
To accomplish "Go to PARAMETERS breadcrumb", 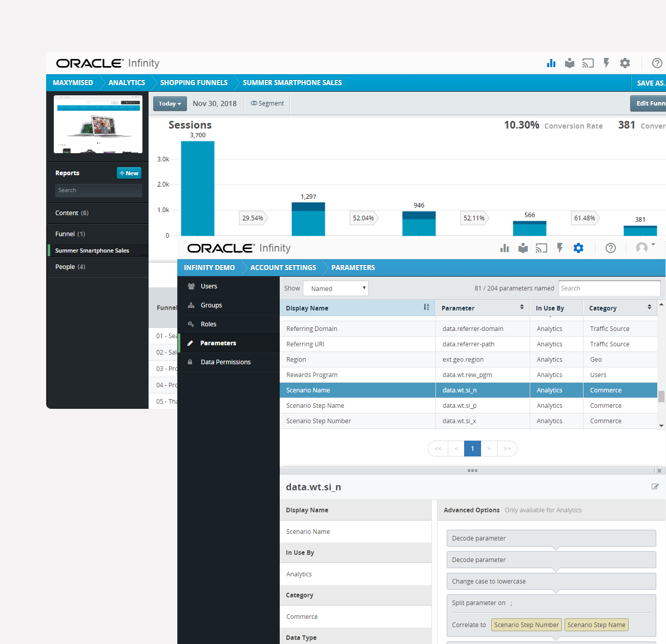I will [x=353, y=267].
